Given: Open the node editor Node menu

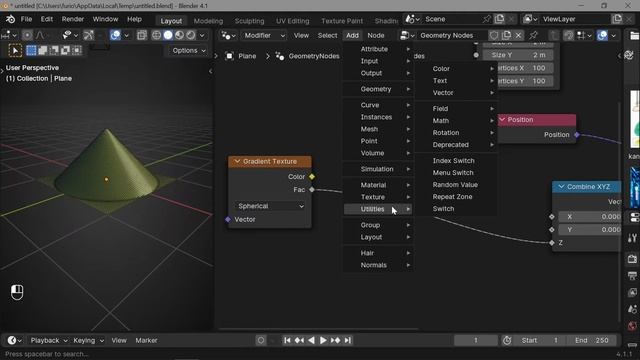Looking at the screenshot, I should (376, 36).
